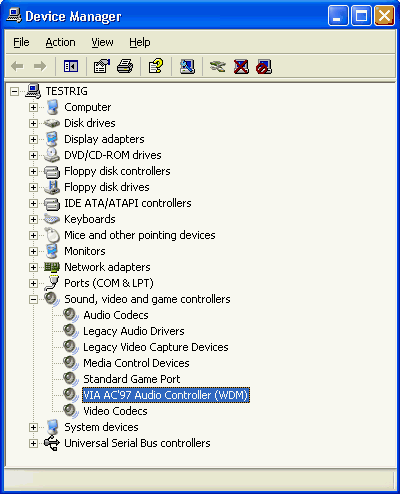Select the Standard Game Port device
This screenshot has width=400, height=494.
coord(132,379)
